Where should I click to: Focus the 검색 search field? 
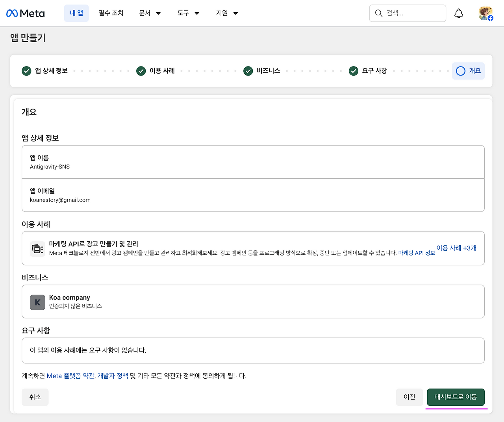tap(408, 13)
